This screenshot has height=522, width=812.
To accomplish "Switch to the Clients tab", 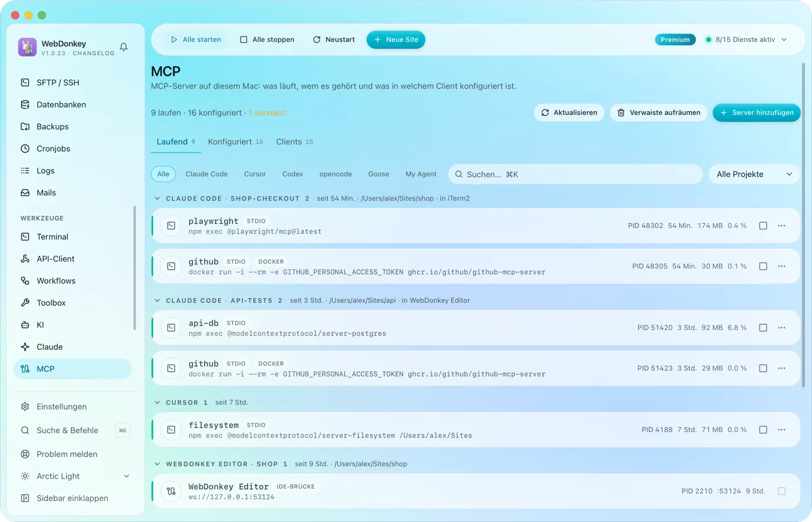I will (x=295, y=142).
